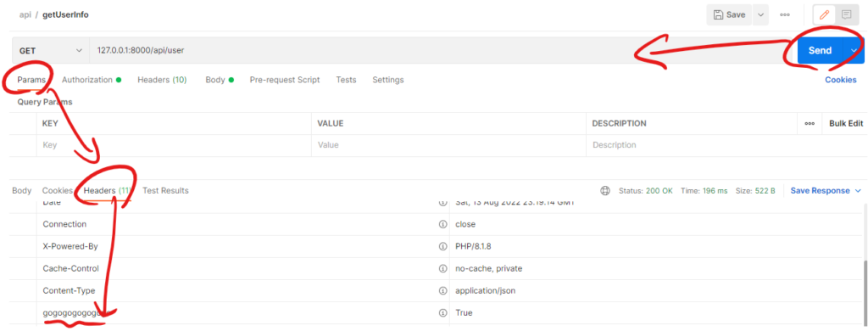
Task: Select the Content-Type header name
Action: tap(69, 291)
